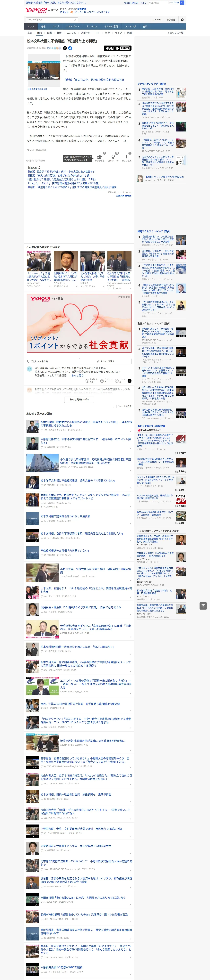Open the ライブ tab in main navigation
The image size is (210, 980).
56,26
